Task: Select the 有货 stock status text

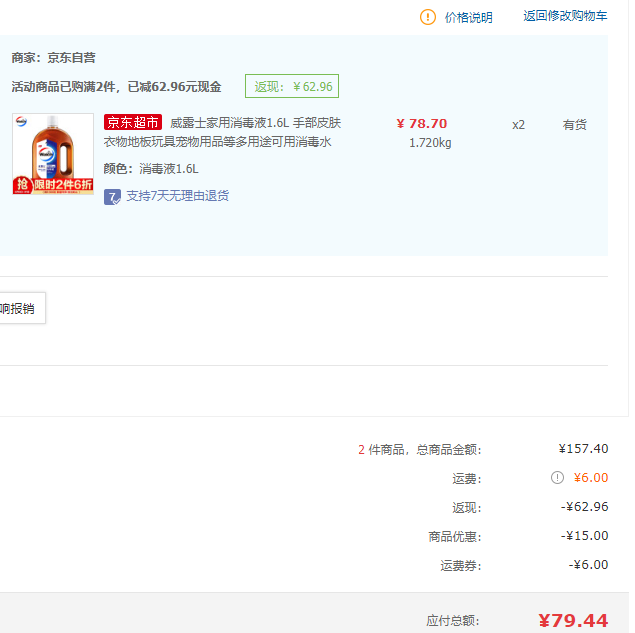Action: point(574,125)
